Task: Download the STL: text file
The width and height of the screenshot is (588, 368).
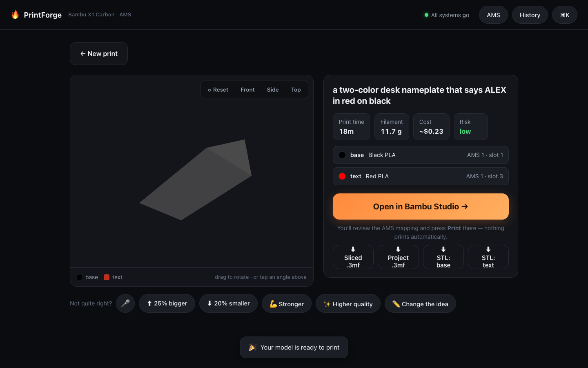Action: click(488, 257)
